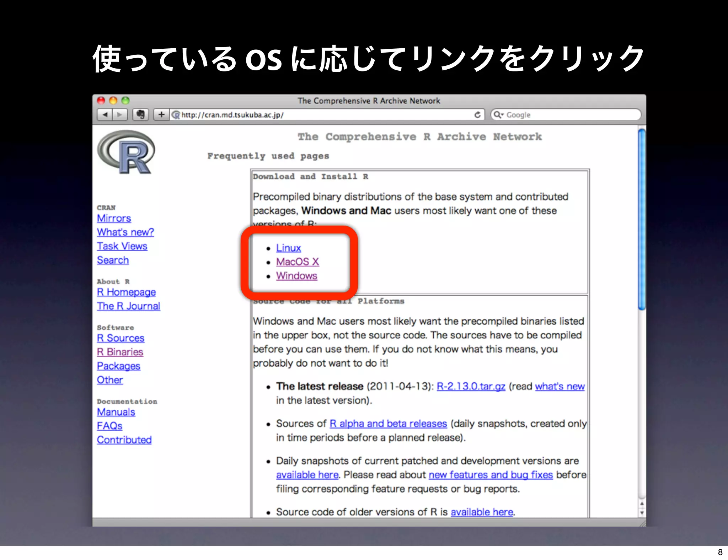Click the yellow minimize window button
Screen dimensions: 728x560
(x=113, y=101)
